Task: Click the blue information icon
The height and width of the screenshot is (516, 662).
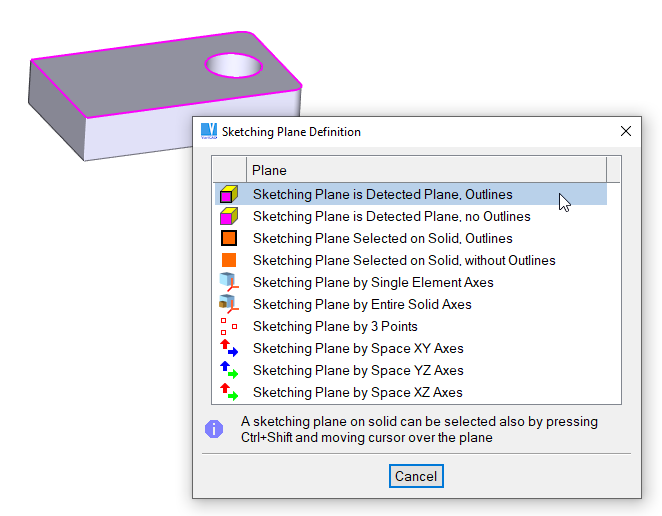Action: coord(214,429)
